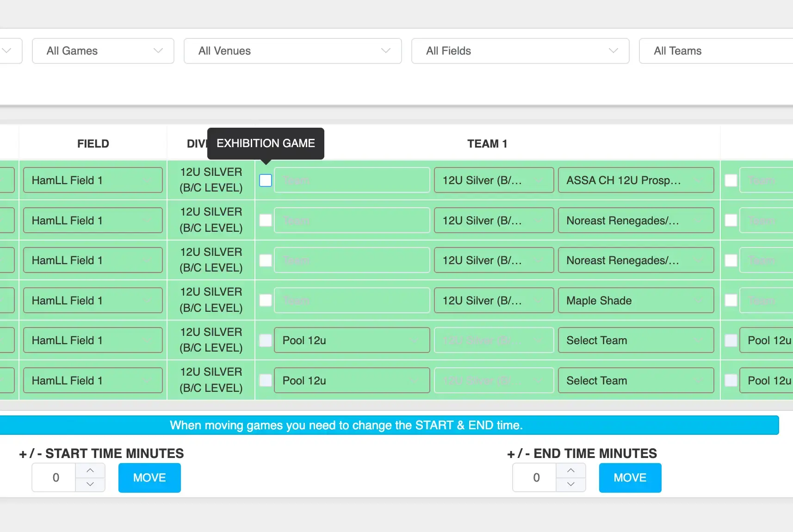
Task: Increase start time minutes with up arrow
Action: click(90, 470)
